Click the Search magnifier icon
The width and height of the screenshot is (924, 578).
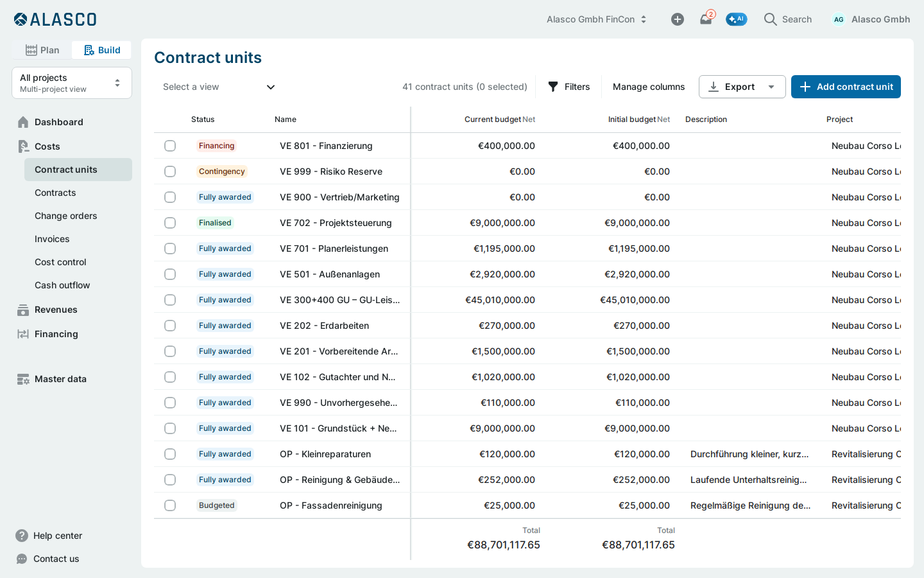(x=770, y=19)
